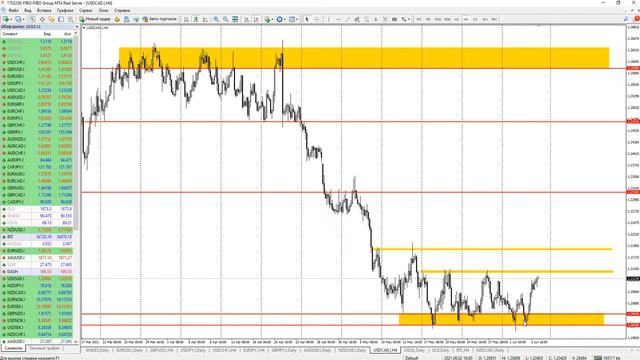Viewport: 640px width, 360px height.
Task: Switch to the M1 timeframe
Action: pyautogui.click(x=419, y=19)
